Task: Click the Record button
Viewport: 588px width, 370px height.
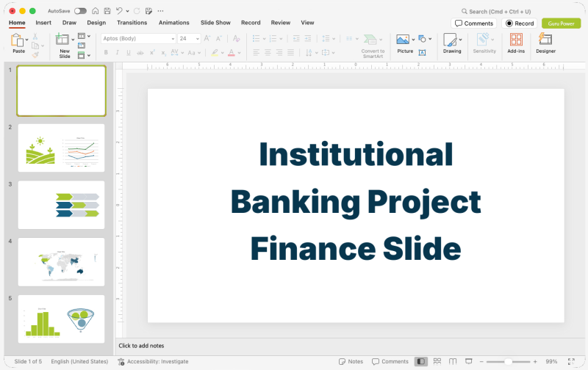Action: coord(520,23)
